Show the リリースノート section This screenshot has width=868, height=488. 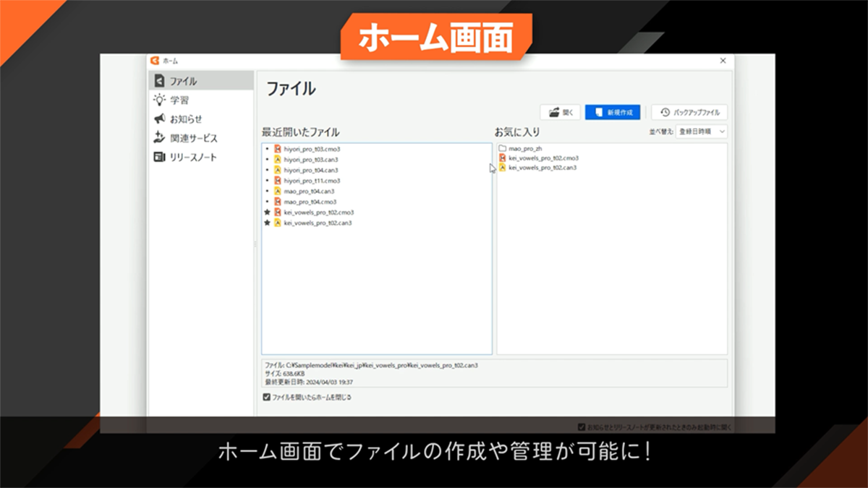(x=201, y=157)
